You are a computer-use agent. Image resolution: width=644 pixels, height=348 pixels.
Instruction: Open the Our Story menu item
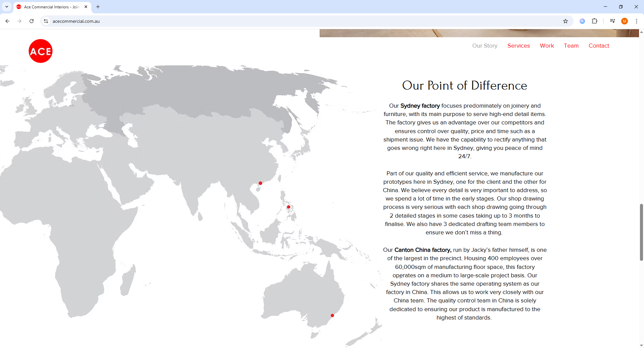pos(485,46)
